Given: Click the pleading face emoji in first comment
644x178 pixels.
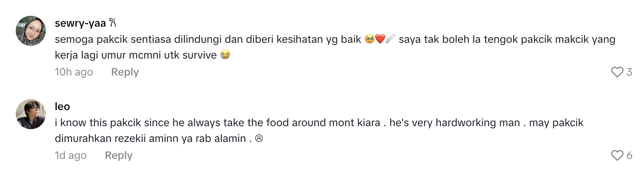Looking at the screenshot, I should click(369, 39).
